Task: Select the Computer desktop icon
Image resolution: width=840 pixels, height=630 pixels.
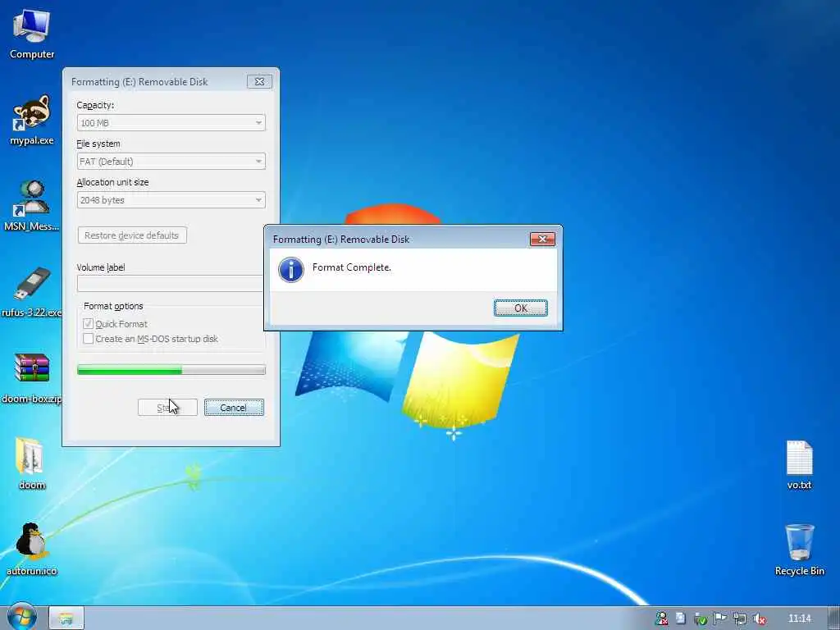Action: tap(32, 34)
